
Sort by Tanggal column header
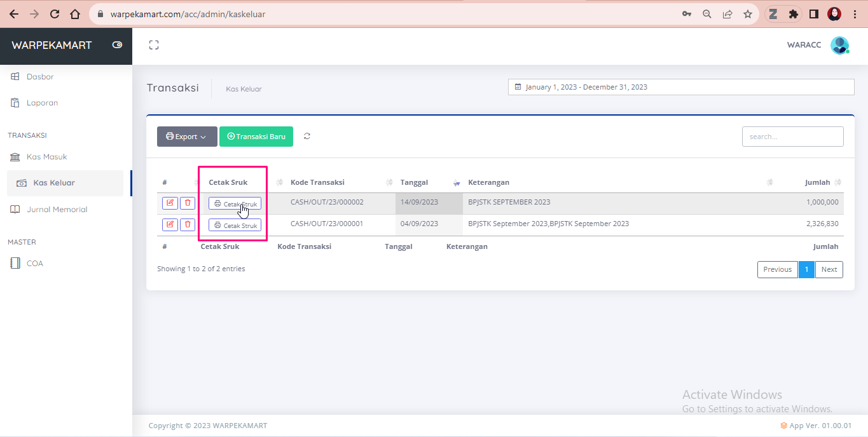(x=414, y=182)
